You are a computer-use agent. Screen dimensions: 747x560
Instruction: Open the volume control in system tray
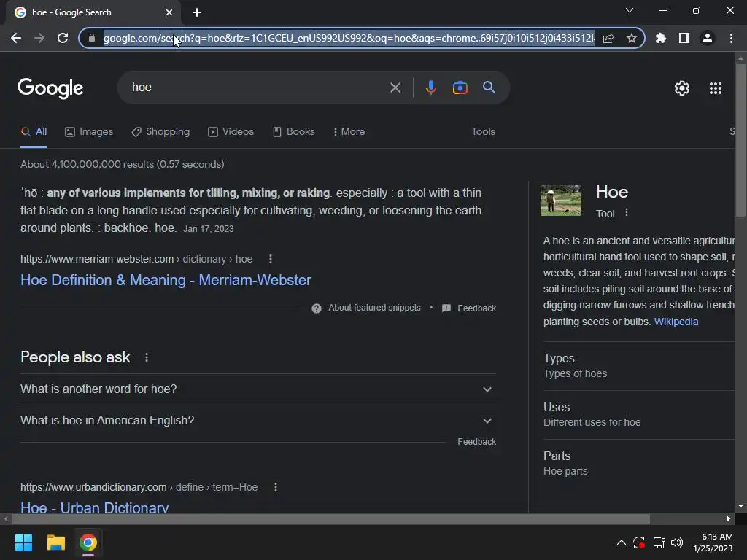676,542
